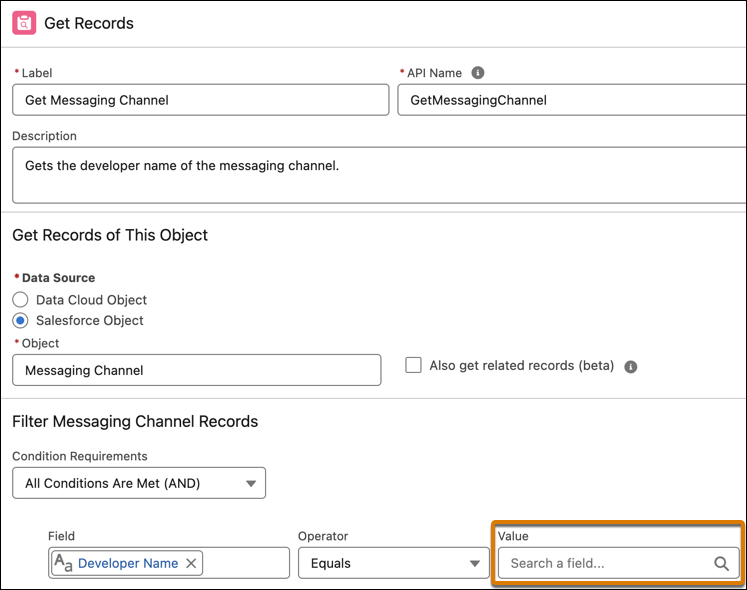
Task: Click the Data Source label
Action: click(58, 277)
